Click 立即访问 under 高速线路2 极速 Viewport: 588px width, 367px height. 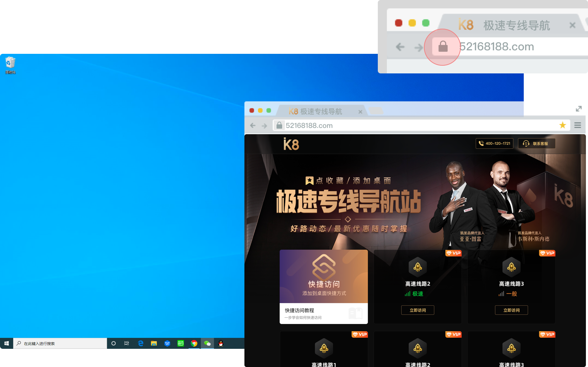coord(418,310)
